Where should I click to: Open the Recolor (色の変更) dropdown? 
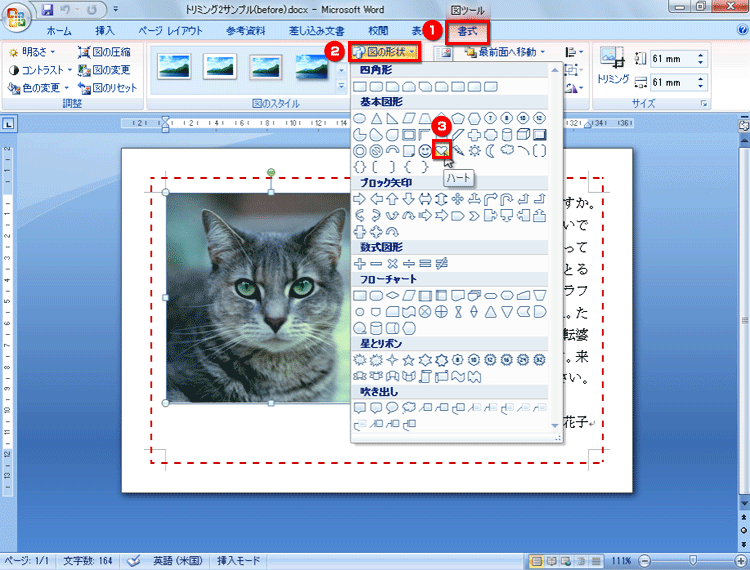pos(38,88)
